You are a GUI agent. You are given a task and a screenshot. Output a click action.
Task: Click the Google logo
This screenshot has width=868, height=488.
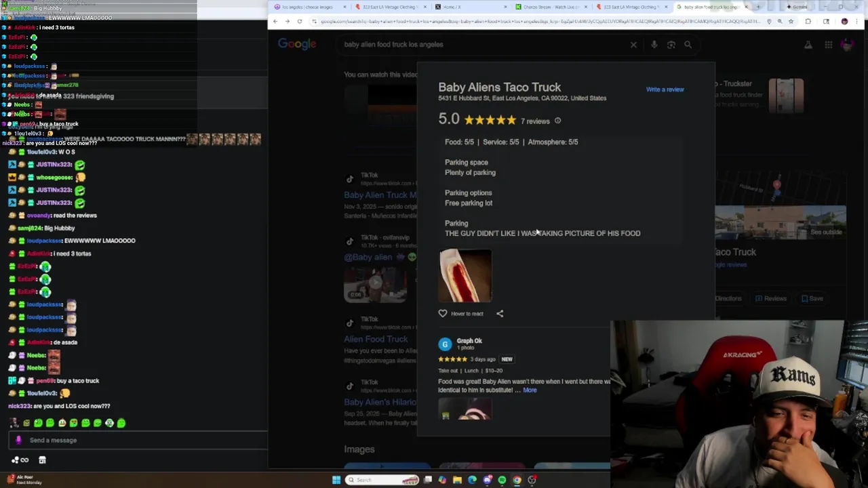(297, 44)
